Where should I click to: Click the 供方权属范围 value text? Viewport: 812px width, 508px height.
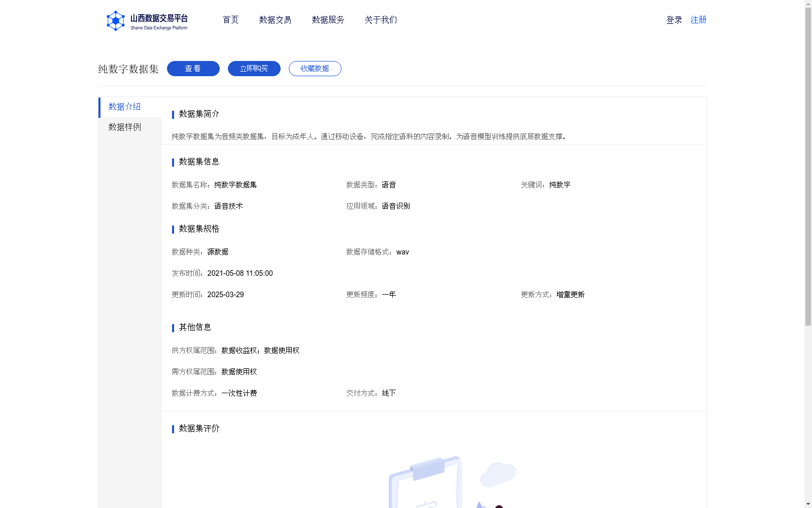coord(260,351)
